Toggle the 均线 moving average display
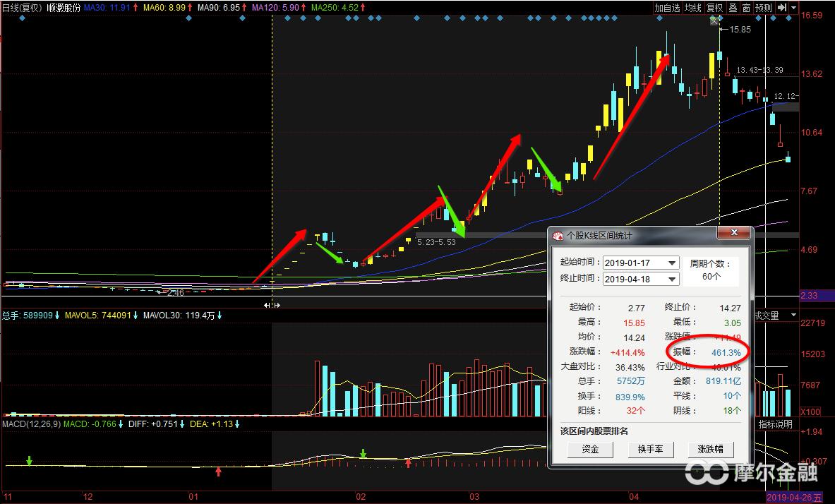 click(x=693, y=8)
